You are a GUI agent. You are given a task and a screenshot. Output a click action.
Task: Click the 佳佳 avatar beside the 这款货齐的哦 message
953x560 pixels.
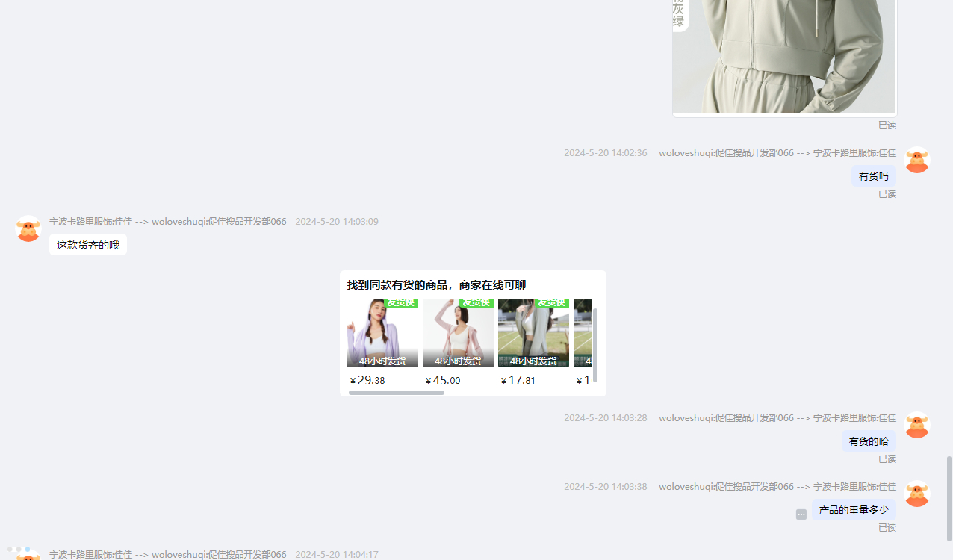(28, 228)
